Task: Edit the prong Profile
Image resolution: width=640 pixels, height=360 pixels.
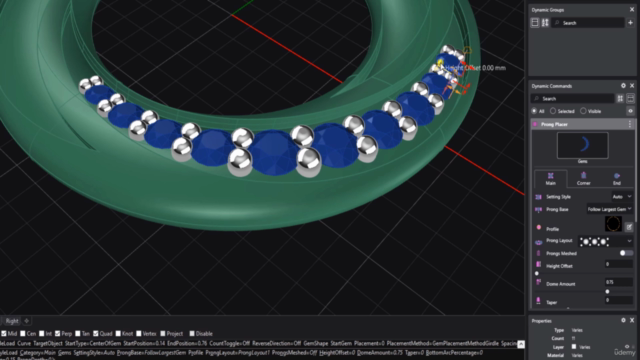Action: 629,227
